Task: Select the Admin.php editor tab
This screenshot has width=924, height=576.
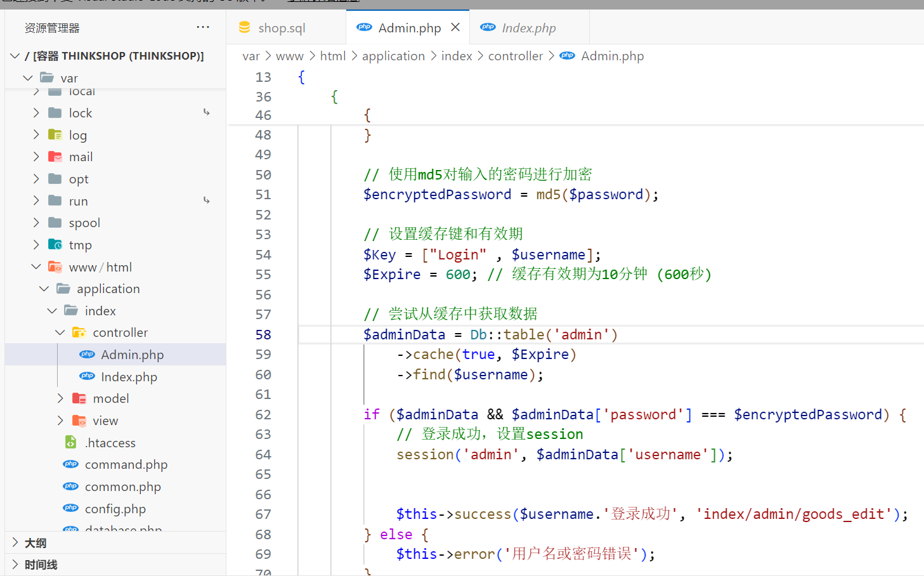Action: 408,27
